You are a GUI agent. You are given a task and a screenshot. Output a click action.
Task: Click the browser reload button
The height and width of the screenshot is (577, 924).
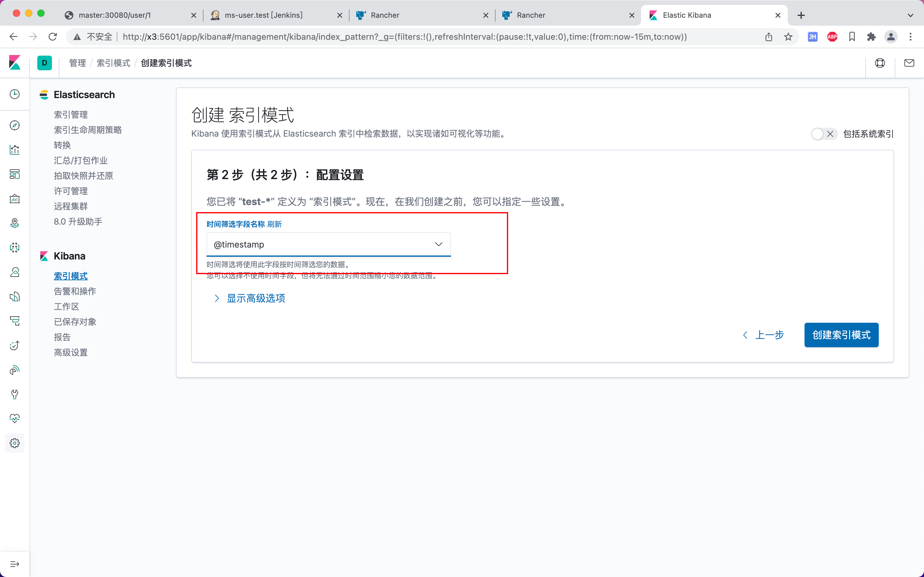(x=53, y=37)
